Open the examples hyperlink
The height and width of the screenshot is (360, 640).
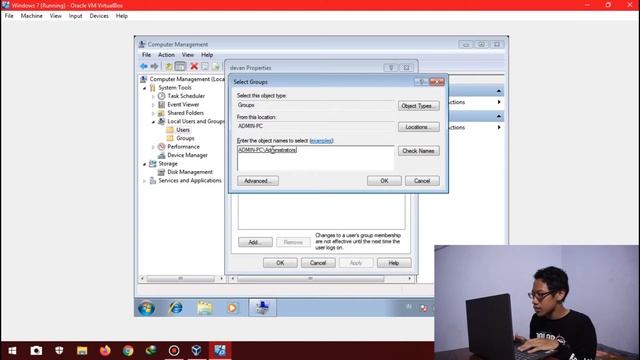[x=322, y=141]
